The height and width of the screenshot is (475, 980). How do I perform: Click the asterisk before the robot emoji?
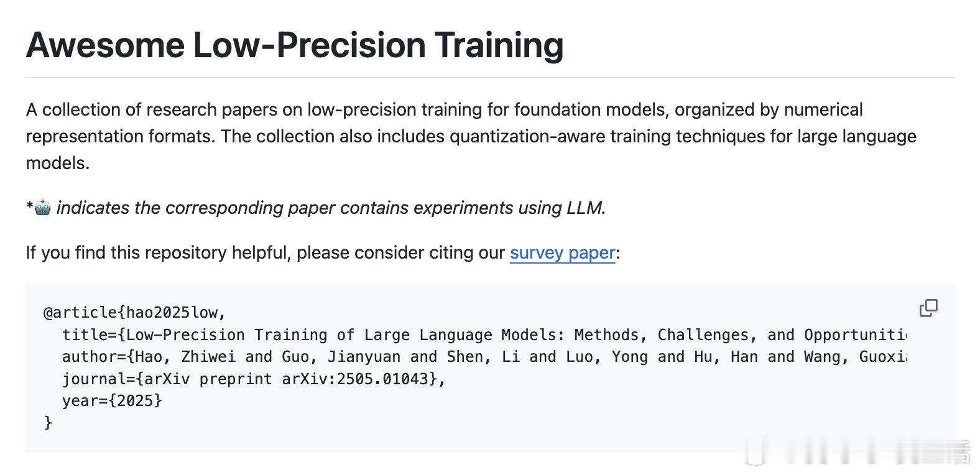[29, 206]
